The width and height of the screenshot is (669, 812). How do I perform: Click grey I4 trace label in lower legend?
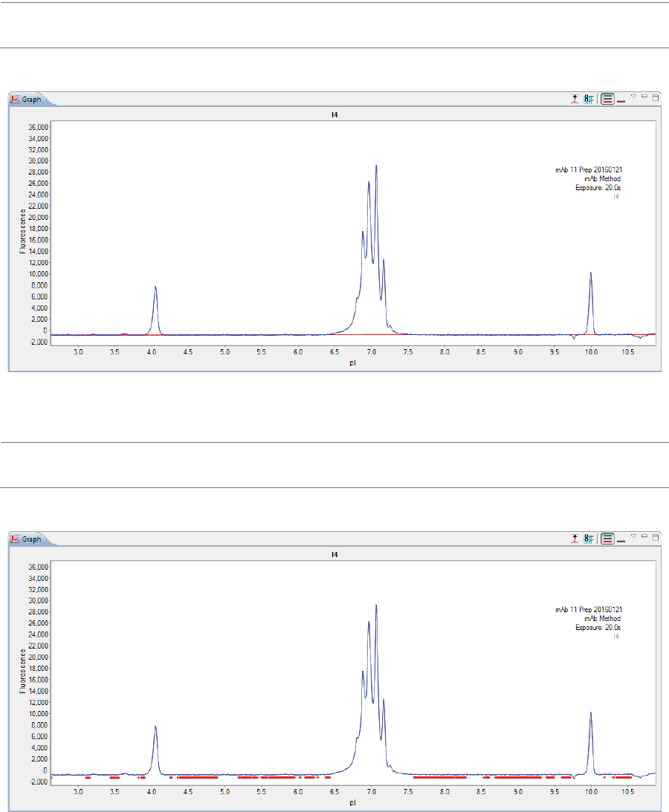[x=616, y=636]
